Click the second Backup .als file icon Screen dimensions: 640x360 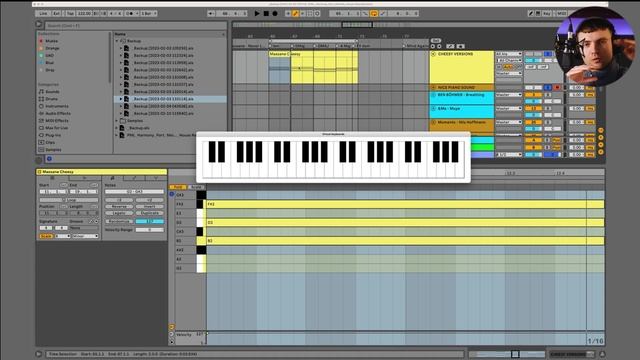[127, 56]
